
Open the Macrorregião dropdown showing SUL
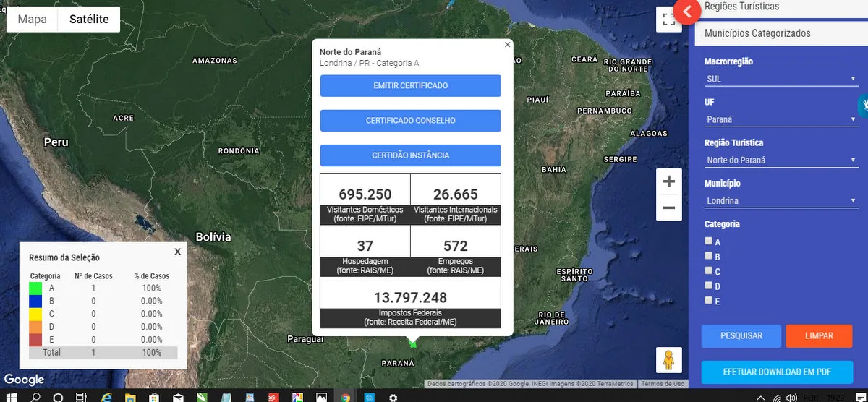coord(781,79)
